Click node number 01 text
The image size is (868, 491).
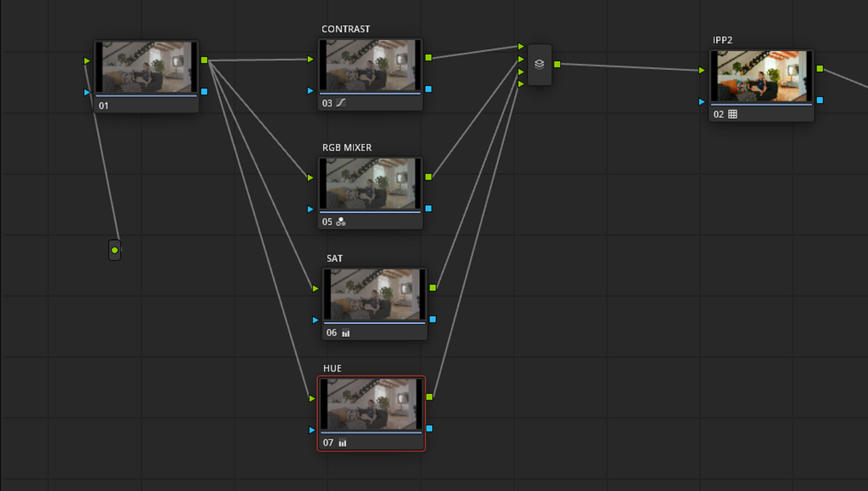pyautogui.click(x=104, y=106)
